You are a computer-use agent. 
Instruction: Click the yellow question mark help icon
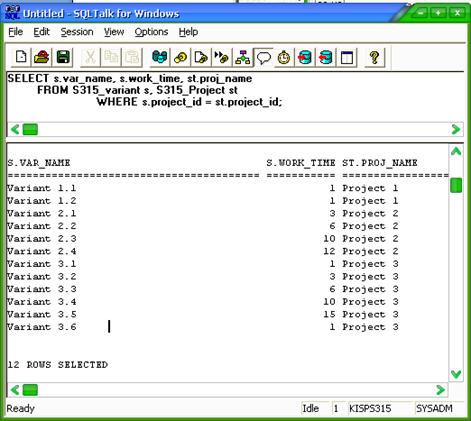375,57
